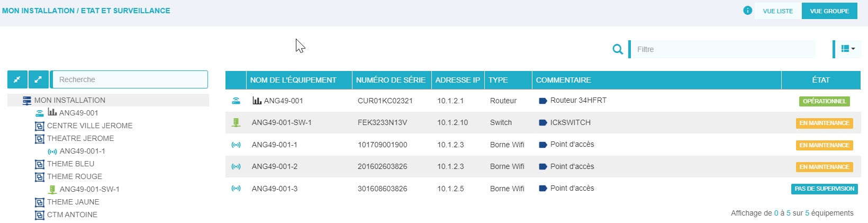Image resolution: width=868 pixels, height=223 pixels.
Task: Click the Opérationnel status badge
Action: tap(824, 101)
